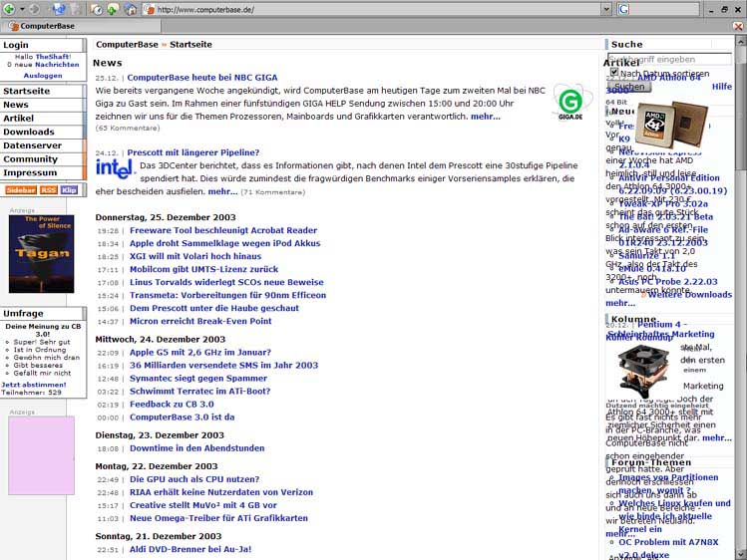This screenshot has width=747, height=560.
Task: Click the site favicon in address bar
Action: (x=150, y=9)
